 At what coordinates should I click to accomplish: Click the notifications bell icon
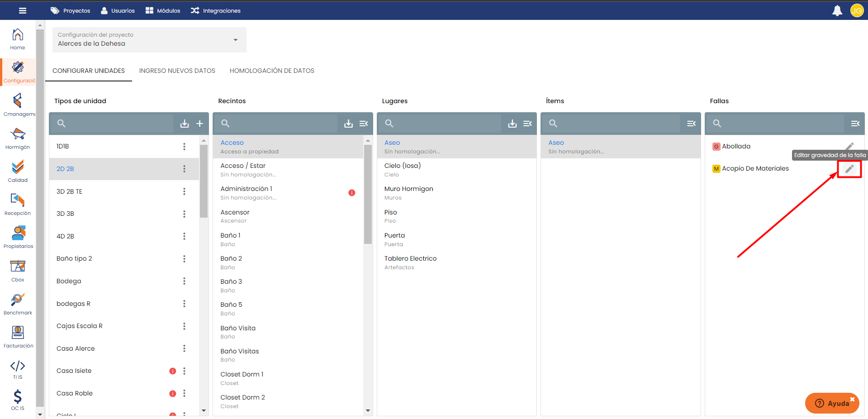pos(837,10)
